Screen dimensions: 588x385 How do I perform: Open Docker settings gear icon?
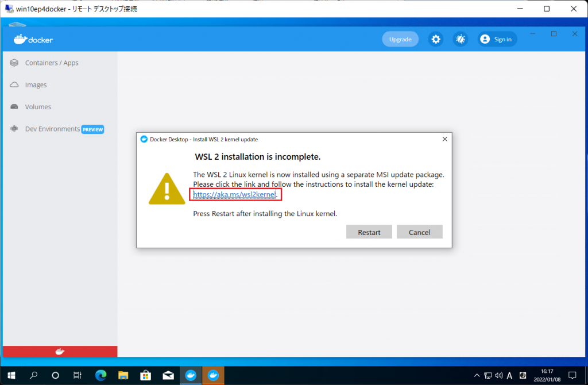coord(435,39)
